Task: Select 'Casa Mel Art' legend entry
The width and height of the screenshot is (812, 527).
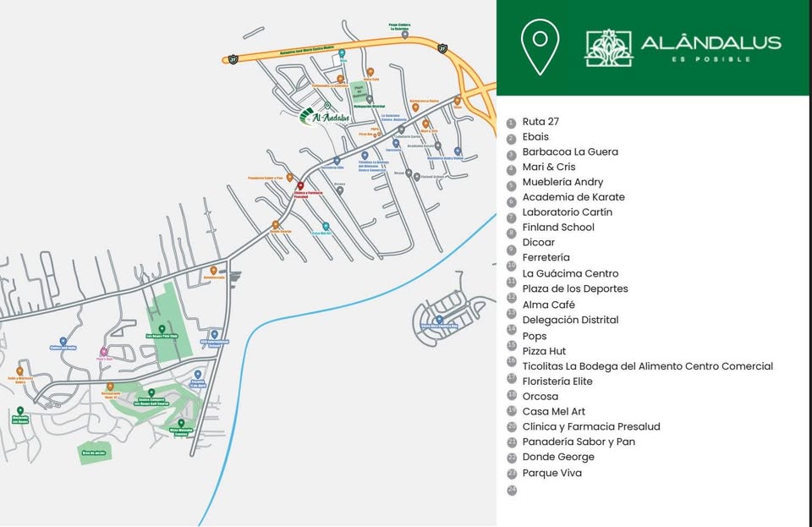Action: tap(553, 411)
